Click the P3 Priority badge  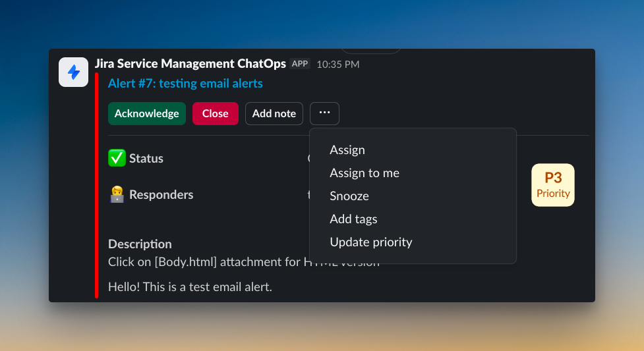point(553,185)
